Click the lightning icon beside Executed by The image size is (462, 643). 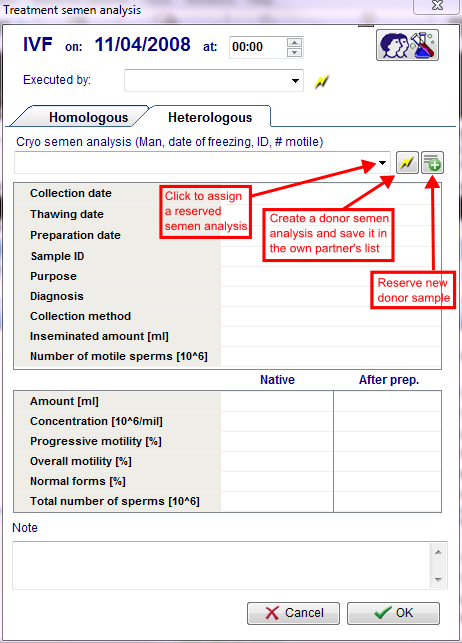(322, 81)
